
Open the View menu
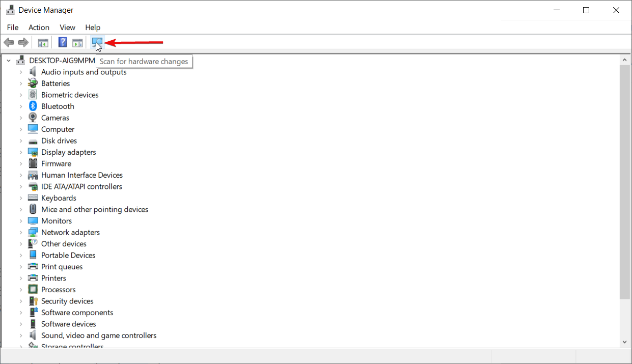(x=67, y=27)
